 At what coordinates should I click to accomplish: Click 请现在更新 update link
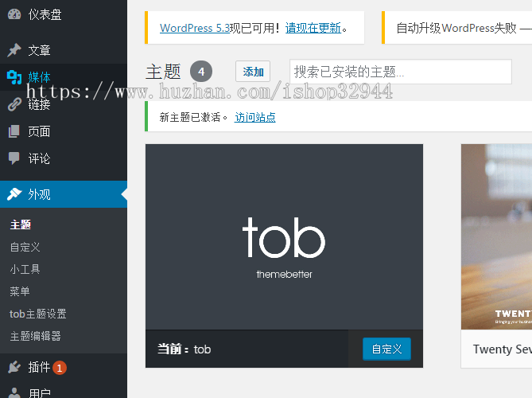313,28
